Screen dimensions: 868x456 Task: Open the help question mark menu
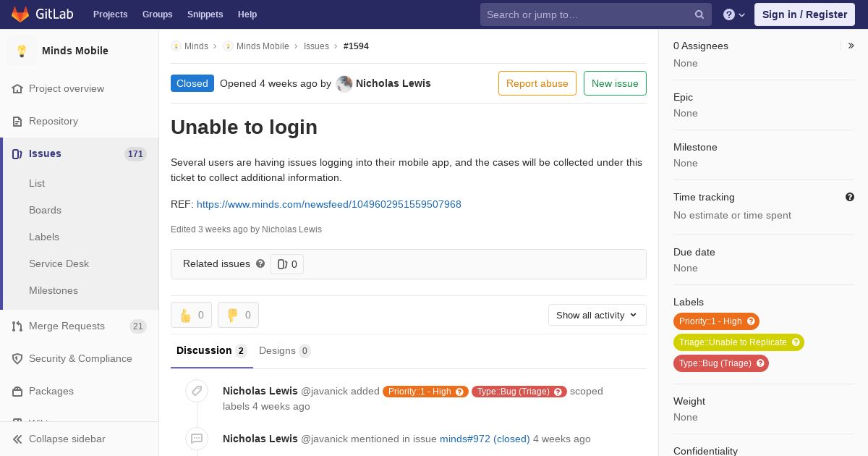click(734, 14)
